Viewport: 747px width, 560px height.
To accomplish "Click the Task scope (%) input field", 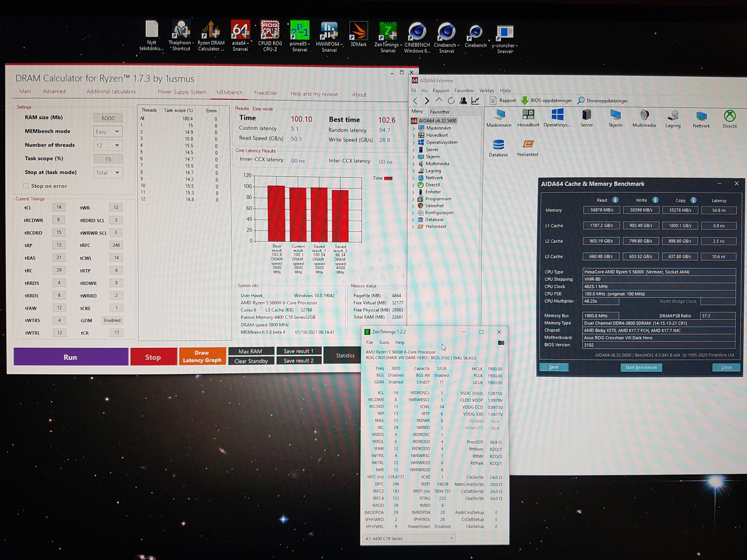I will tap(108, 159).
